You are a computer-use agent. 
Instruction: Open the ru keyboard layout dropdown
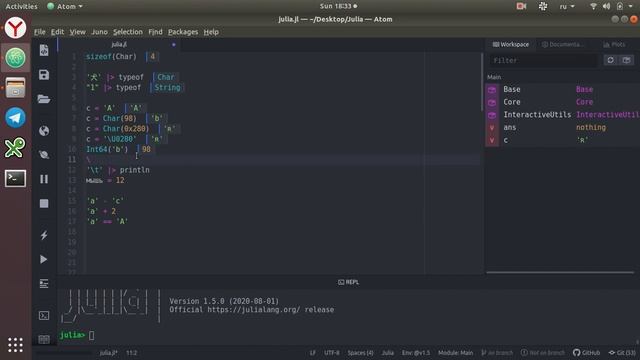pos(567,6)
